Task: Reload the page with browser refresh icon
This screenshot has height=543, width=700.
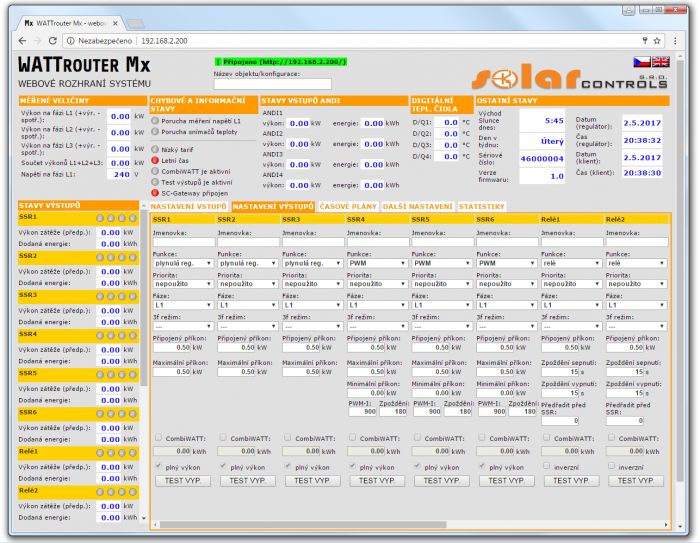Action: [50, 41]
